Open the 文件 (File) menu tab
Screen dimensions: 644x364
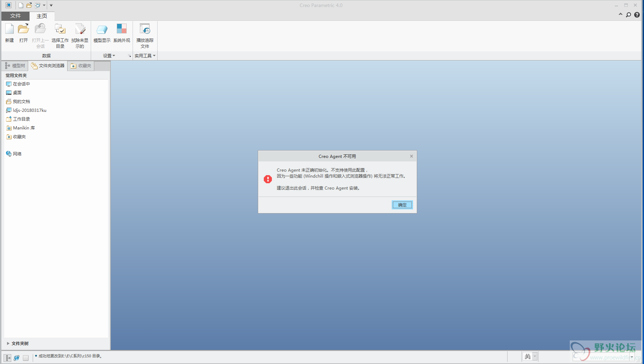15,16
